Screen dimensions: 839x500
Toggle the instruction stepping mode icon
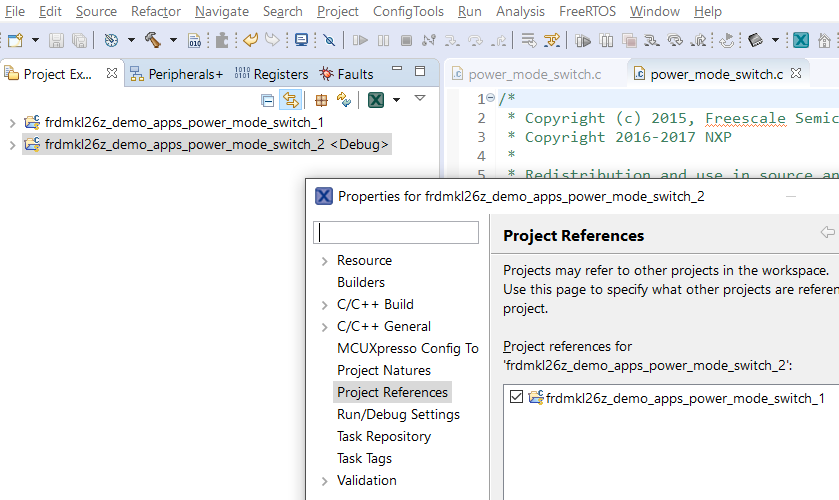click(552, 40)
